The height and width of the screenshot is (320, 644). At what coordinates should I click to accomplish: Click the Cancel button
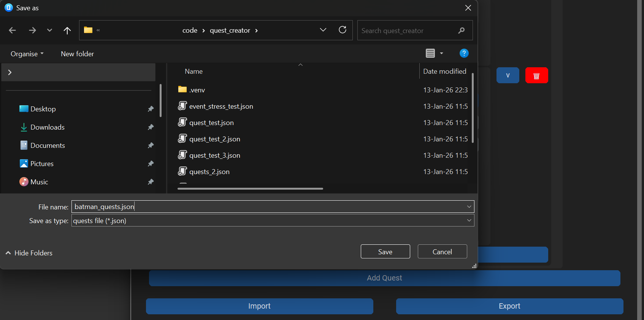coord(443,252)
